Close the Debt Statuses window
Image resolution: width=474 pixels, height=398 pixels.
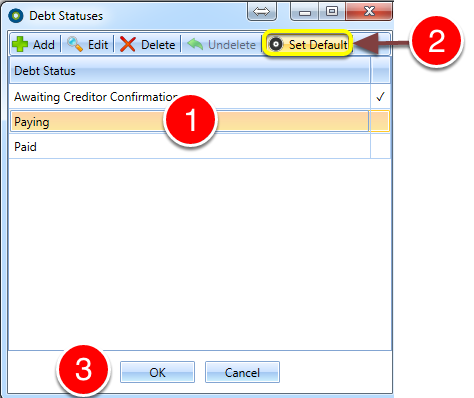pos(369,12)
